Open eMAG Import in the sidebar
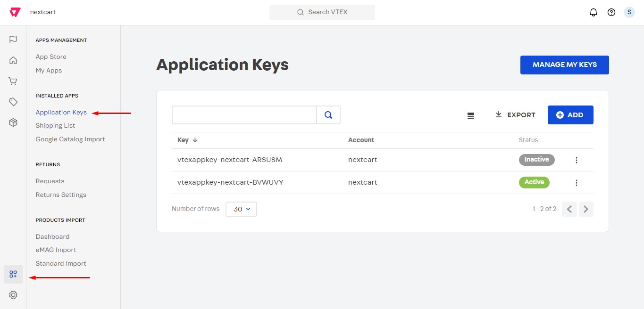Screen dimensions: 644x309 [56, 250]
